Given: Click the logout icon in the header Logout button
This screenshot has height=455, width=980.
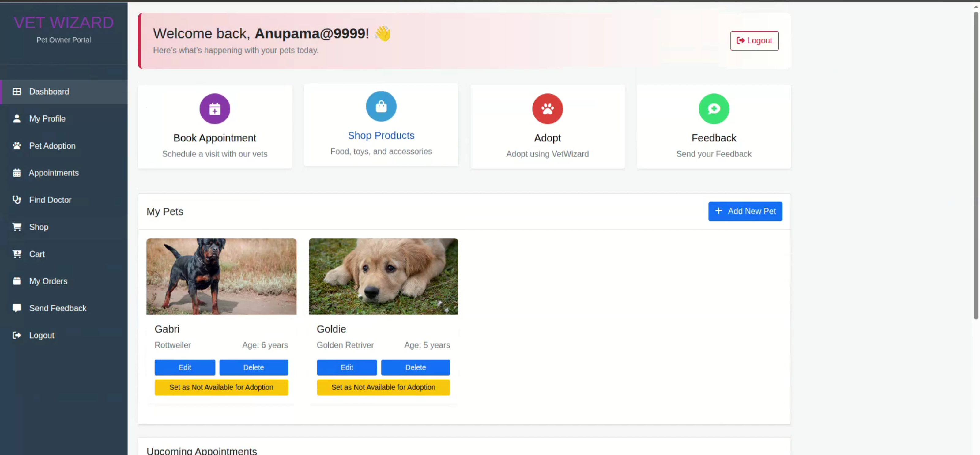Looking at the screenshot, I should (x=740, y=40).
